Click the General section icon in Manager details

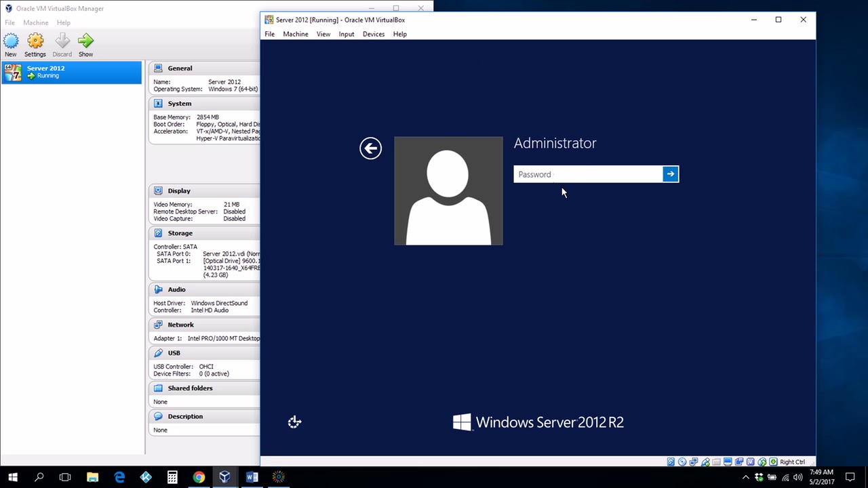[x=158, y=68]
